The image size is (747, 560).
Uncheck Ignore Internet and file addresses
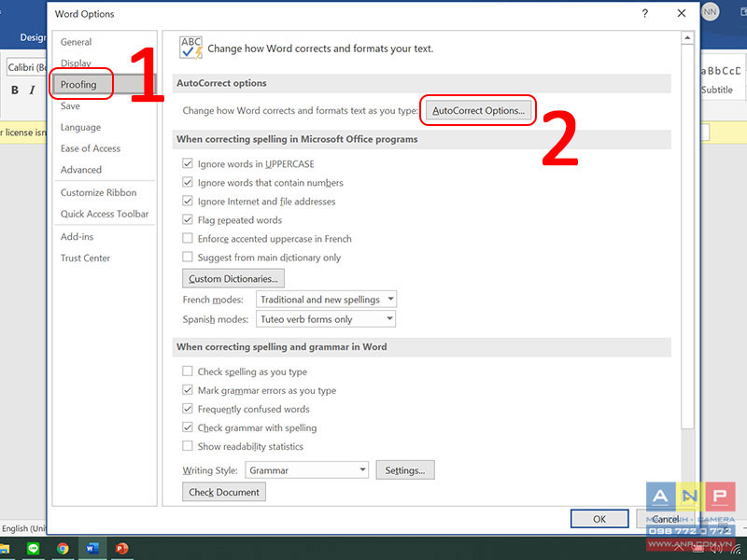point(188,201)
